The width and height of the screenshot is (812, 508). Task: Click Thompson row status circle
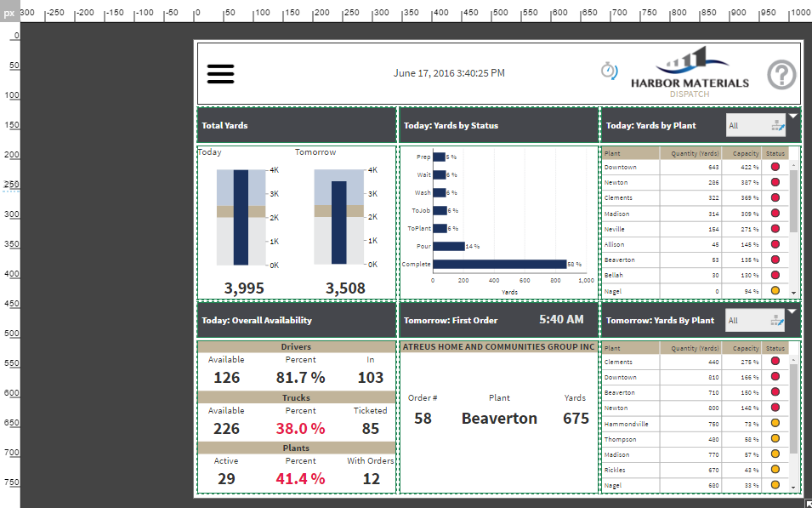pos(775,438)
